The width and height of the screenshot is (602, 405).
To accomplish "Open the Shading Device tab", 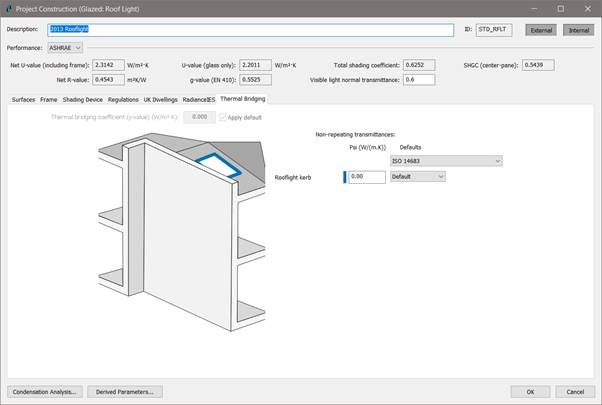I will tap(83, 100).
